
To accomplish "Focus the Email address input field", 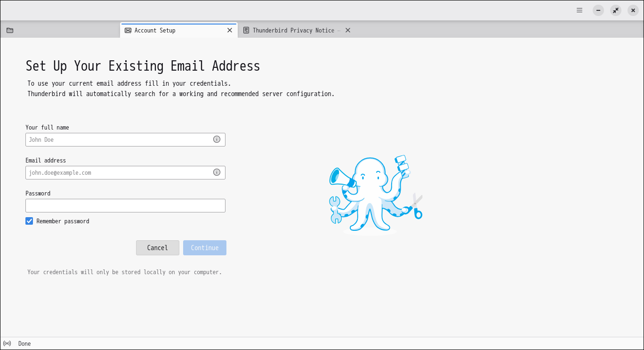I will coord(125,172).
